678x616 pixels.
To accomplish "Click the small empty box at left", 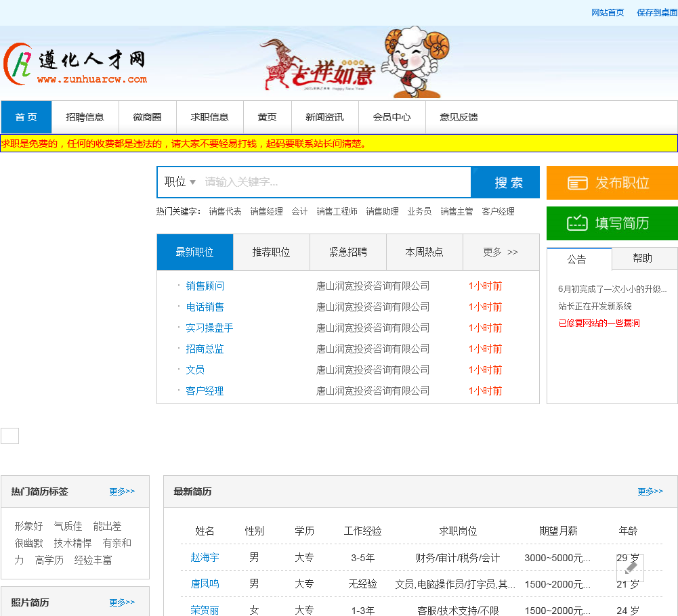I will coord(10,436).
